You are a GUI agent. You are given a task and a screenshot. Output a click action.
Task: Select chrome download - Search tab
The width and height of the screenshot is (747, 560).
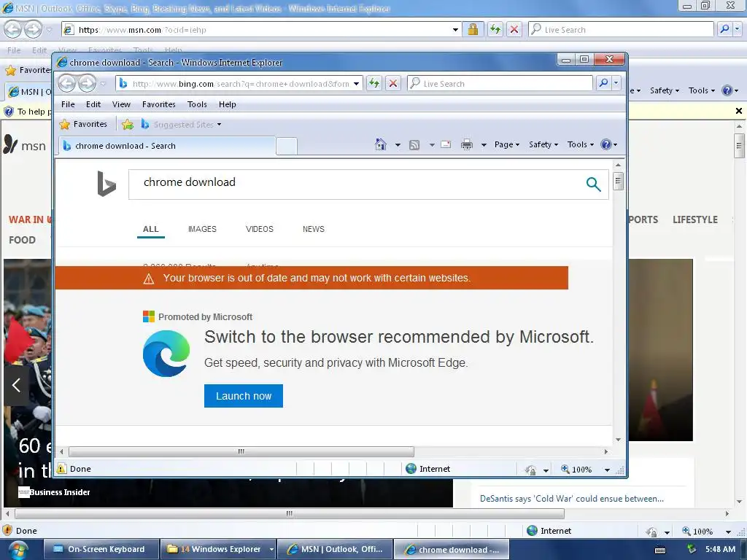pos(167,146)
